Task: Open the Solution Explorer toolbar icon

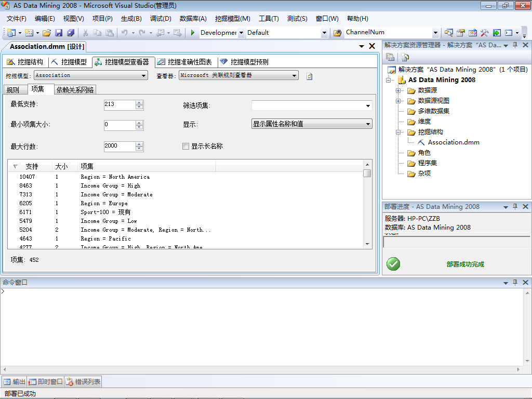Action: click(448, 33)
